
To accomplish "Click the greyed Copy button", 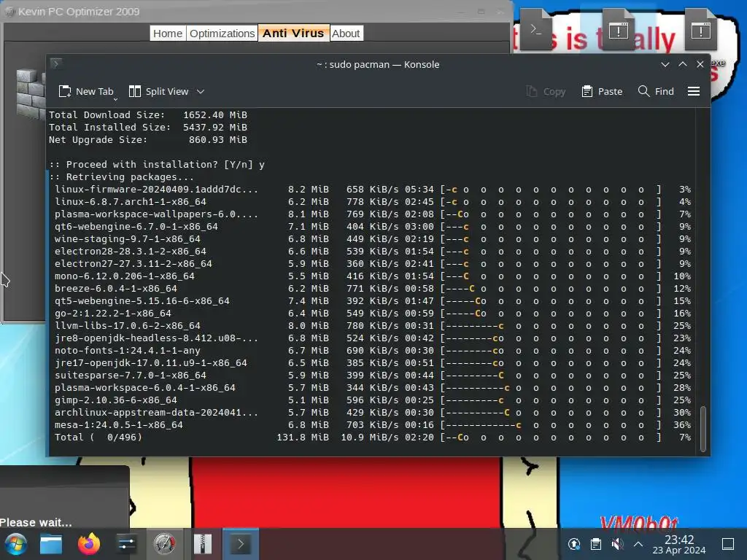I will pyautogui.click(x=546, y=91).
